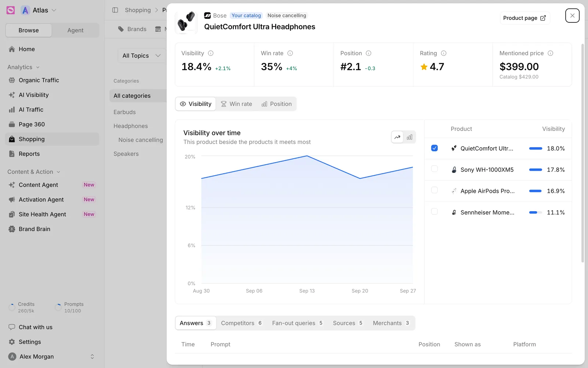Open the Product page link
Viewport: 588px width, 368px height.
click(x=525, y=18)
